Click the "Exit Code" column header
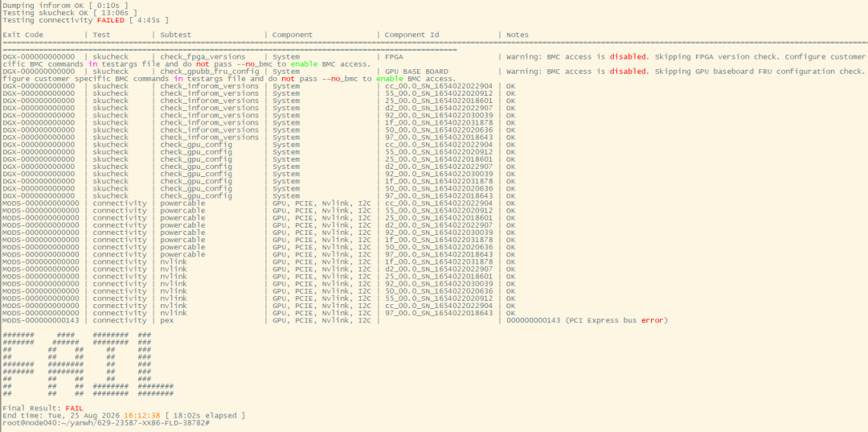 click(23, 35)
